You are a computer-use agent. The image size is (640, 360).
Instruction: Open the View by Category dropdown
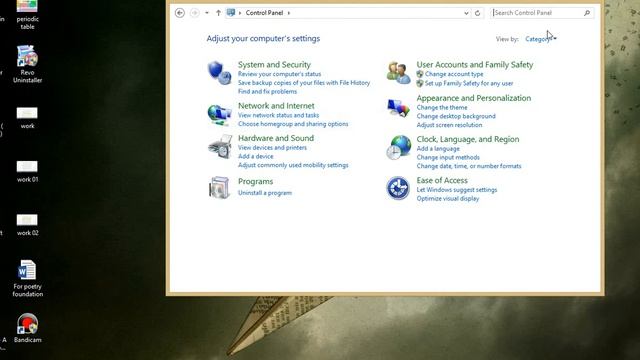541,39
